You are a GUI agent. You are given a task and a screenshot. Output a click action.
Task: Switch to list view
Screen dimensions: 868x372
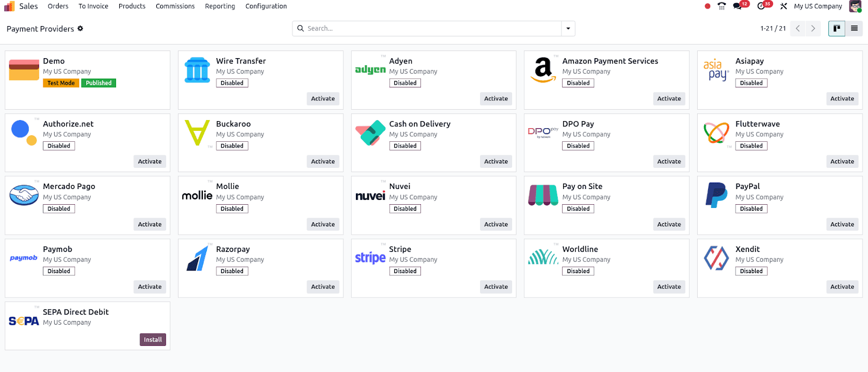point(854,28)
